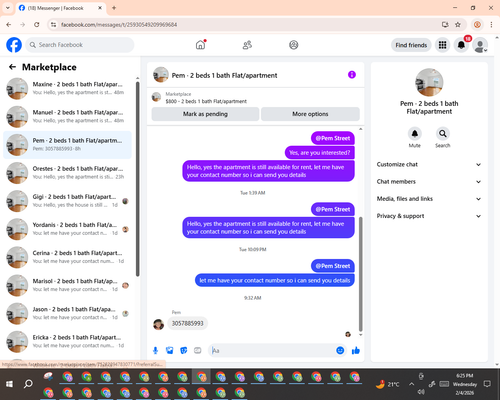Image resolution: width=500 pixels, height=400 pixels.
Task: Click the site information icon in address bar
Action: tap(53, 24)
